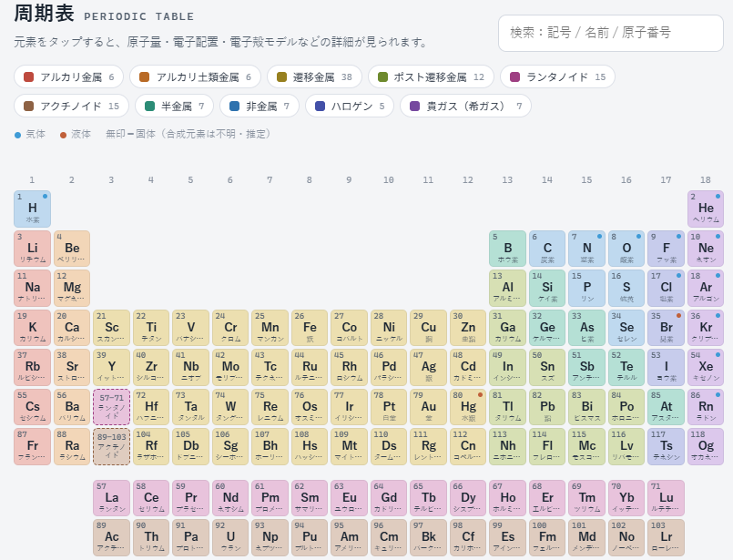
Task: Select the iodine I element tile
Action: (667, 367)
